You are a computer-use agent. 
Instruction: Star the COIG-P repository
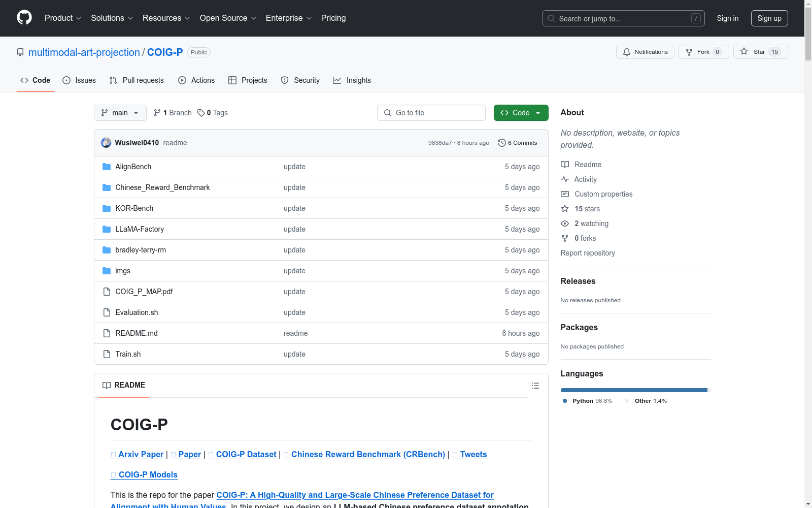click(760, 52)
